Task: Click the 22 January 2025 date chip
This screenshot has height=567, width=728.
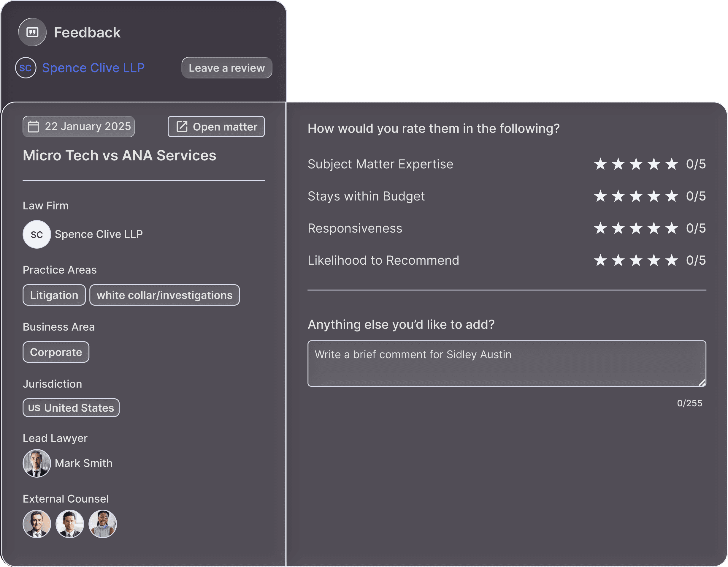Action: pyautogui.click(x=79, y=127)
